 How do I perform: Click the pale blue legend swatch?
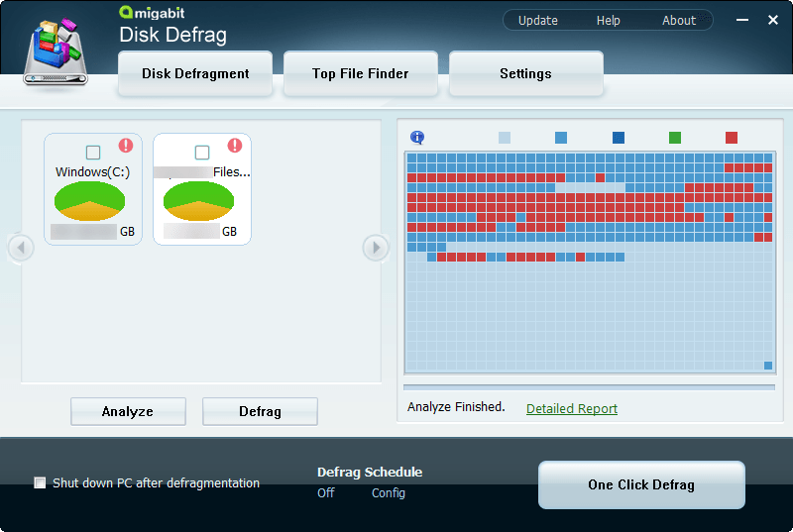click(505, 138)
